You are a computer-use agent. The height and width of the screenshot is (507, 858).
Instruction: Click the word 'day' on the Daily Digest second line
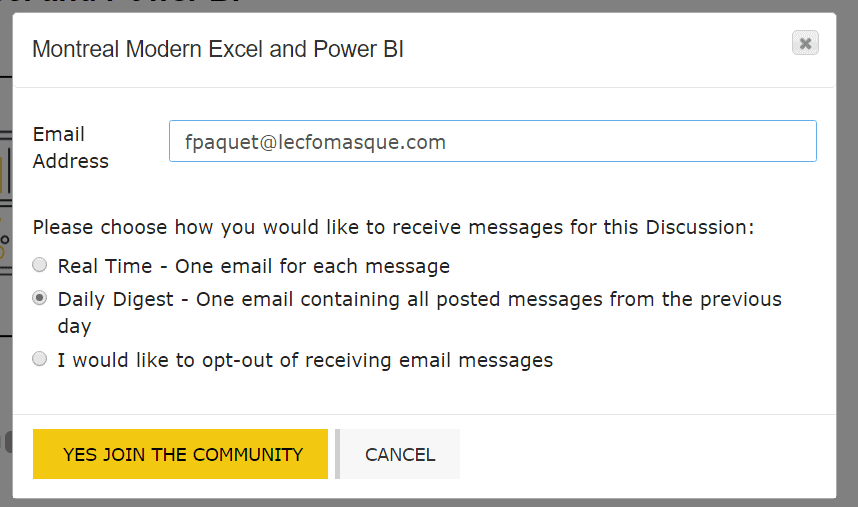pos(74,326)
